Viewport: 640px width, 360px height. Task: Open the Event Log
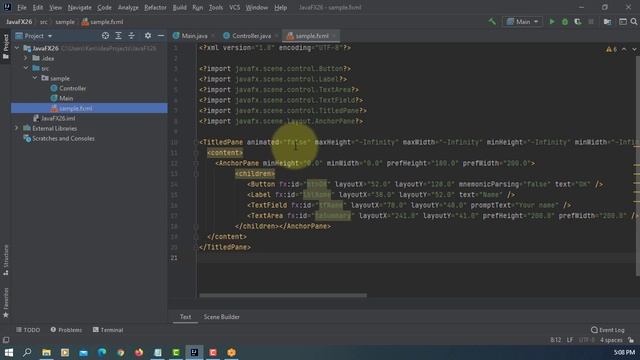[608, 330]
